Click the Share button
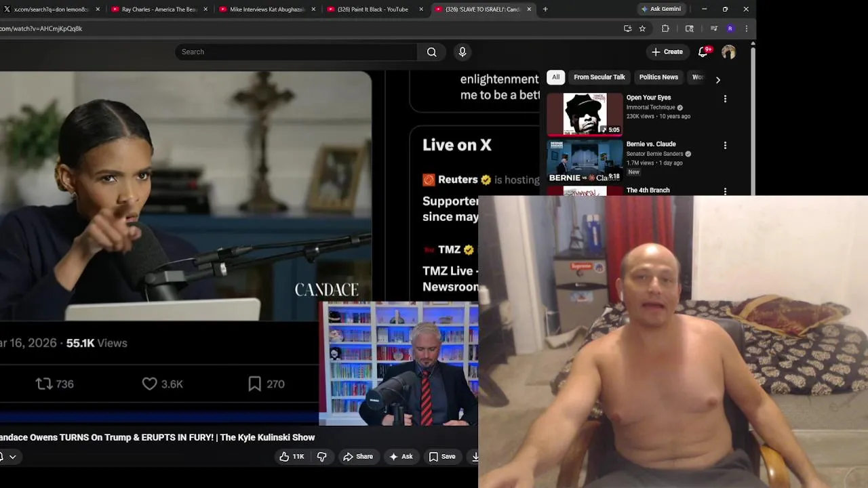868x488 pixels. (357, 457)
